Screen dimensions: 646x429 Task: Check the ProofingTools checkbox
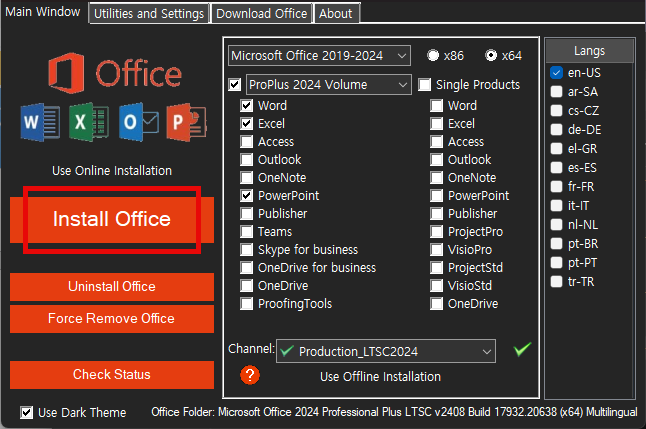point(247,304)
